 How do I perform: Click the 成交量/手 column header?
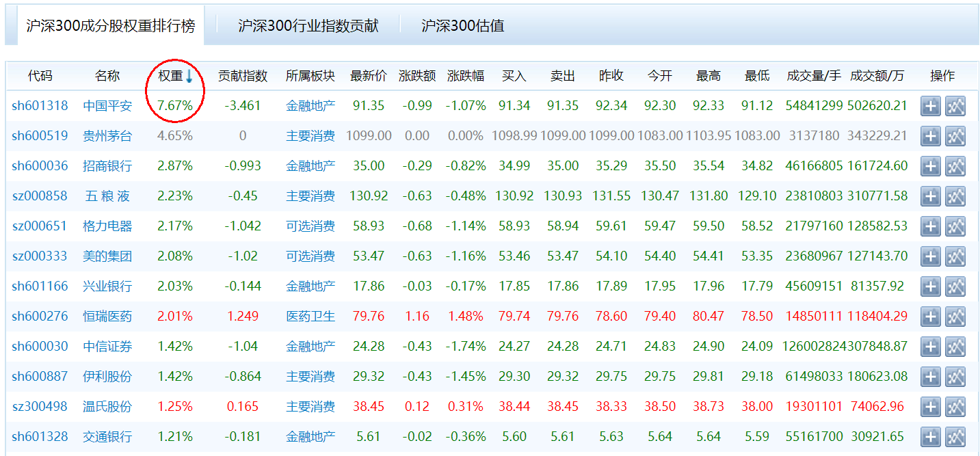[x=814, y=76]
